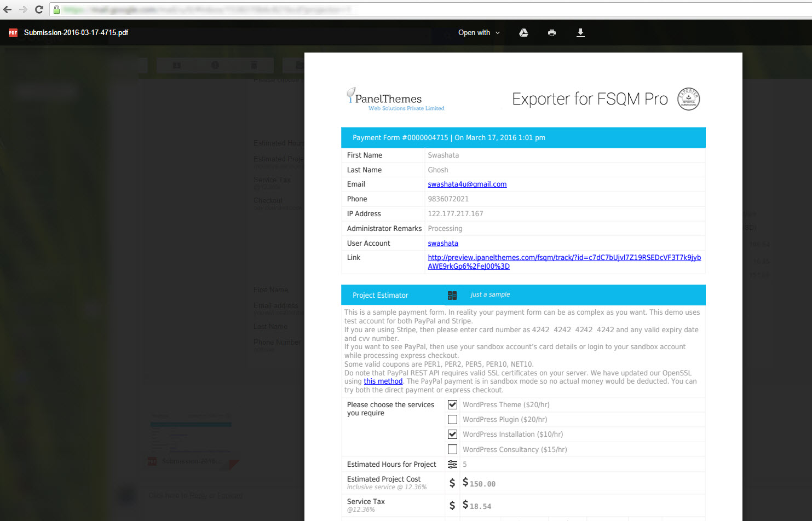Click the browser address bar
812x521 pixels.
click(430, 9)
